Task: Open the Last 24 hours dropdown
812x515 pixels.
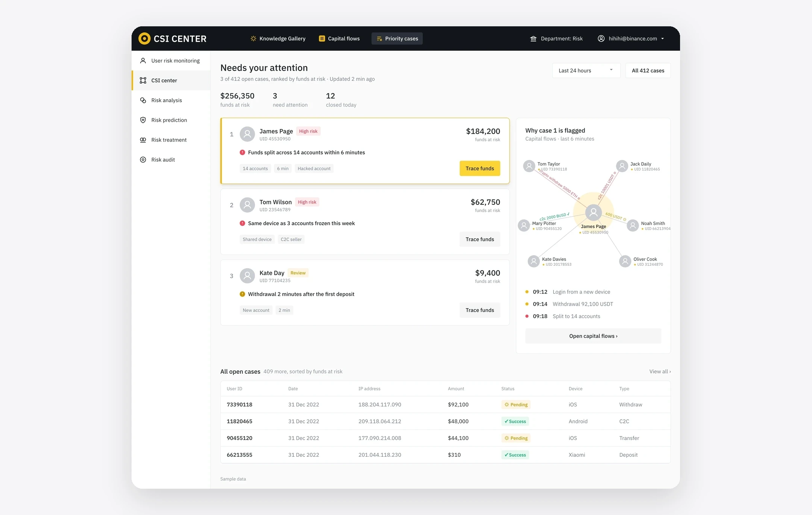Action: tap(586, 70)
